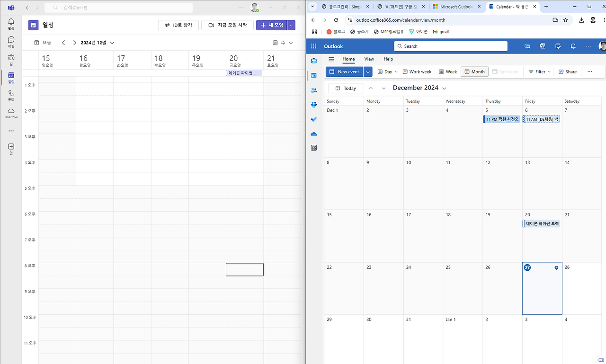
Task: Open the Teams chat icon in the Outlook header
Action: (527, 46)
